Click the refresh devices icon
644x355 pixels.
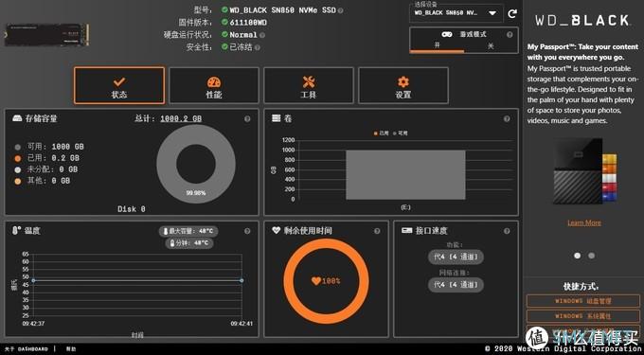(512, 13)
